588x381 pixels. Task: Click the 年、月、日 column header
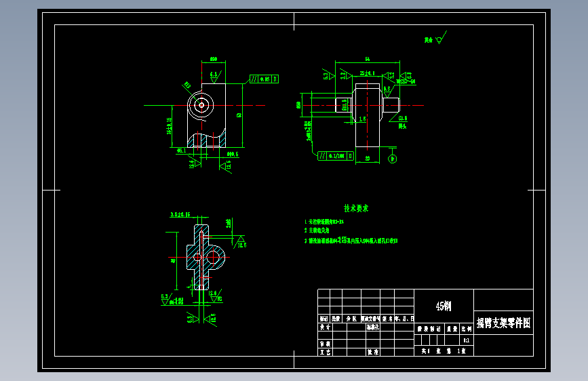point(404,319)
